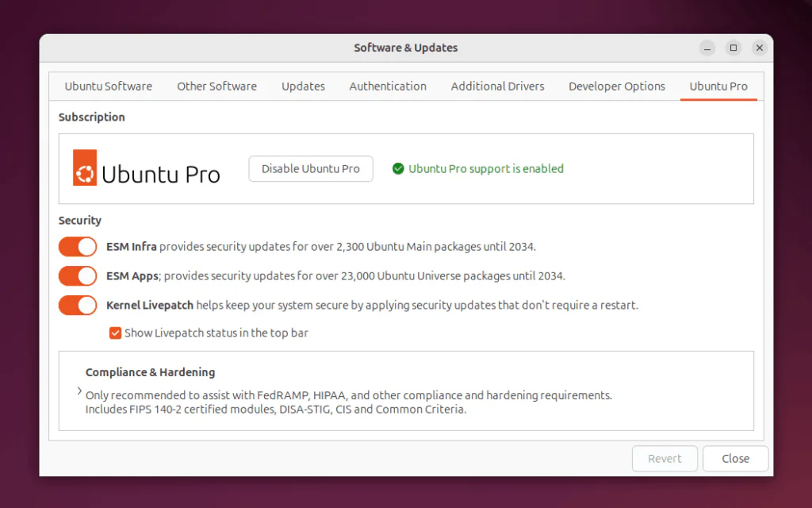The image size is (812, 508).
Task: Uncheck Show Livepatch status in top bar
Action: click(115, 333)
